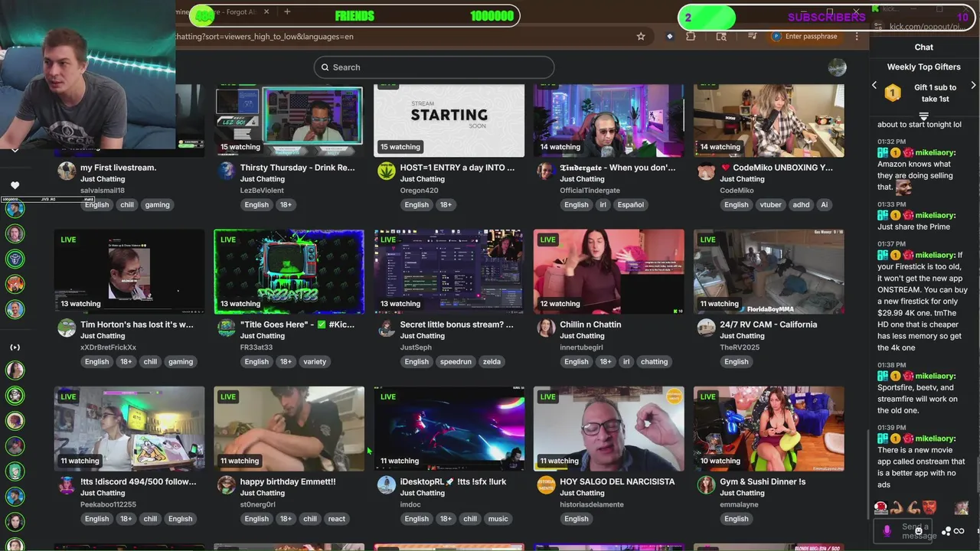The image size is (980, 551).
Task: Open 'HOY SALGO DEL NARCISISTA' stream title
Action: [618, 481]
